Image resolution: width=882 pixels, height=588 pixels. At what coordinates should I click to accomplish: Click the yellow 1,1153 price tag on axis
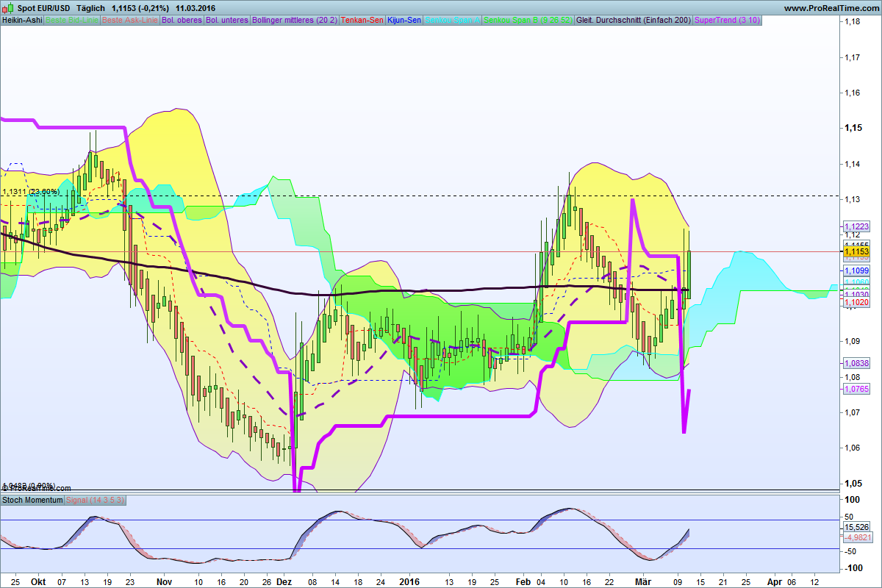[856, 251]
